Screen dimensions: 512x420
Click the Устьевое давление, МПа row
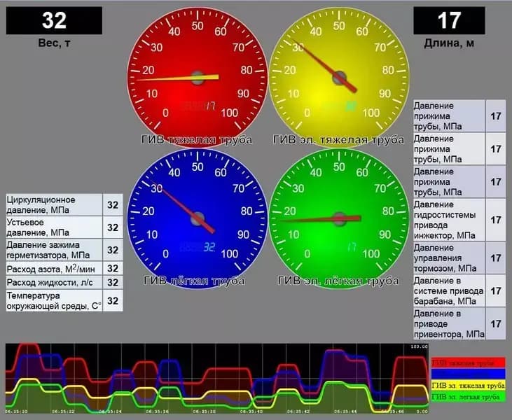pos(64,227)
